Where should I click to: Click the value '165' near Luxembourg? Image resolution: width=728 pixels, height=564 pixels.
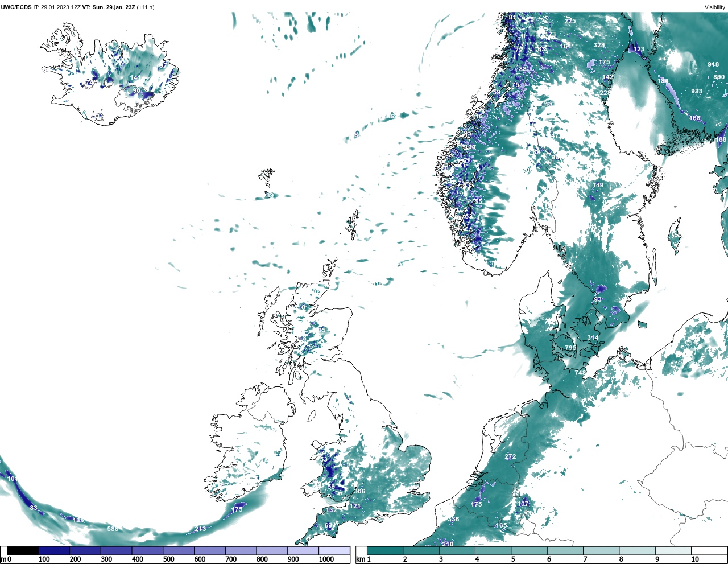[x=501, y=525]
